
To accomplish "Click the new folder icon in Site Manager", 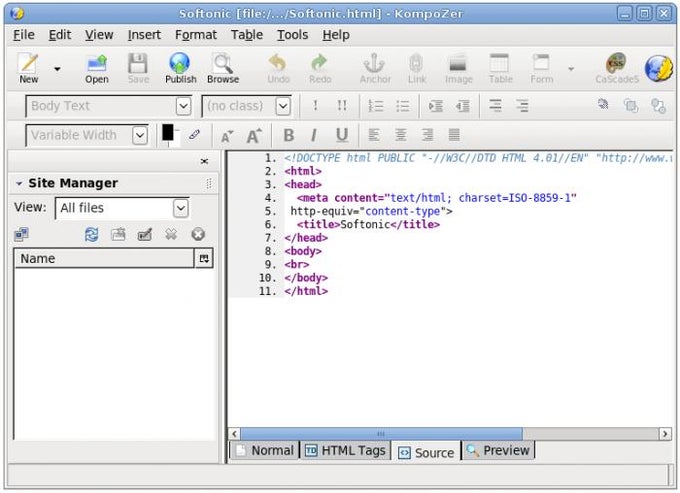I will click(118, 235).
